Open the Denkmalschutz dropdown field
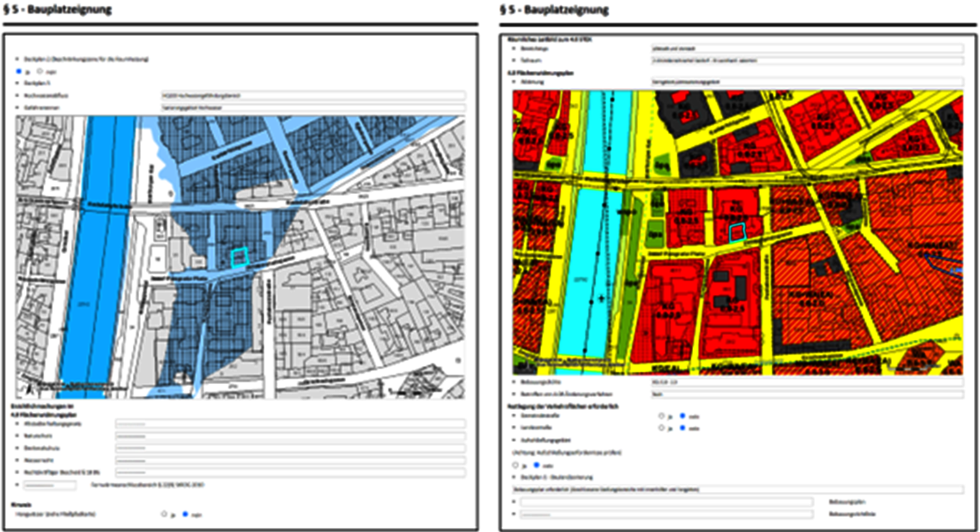 [x=290, y=448]
